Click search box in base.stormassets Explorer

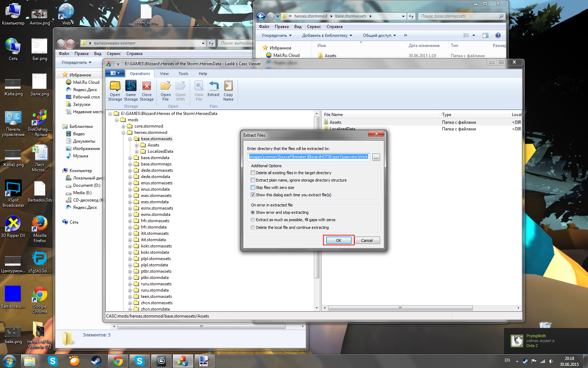pyautogui.click(x=462, y=16)
